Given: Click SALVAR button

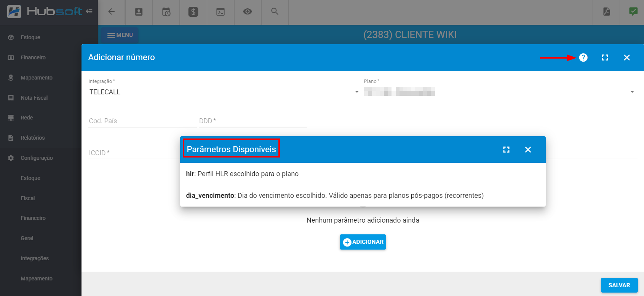Looking at the screenshot, I should coord(619,285).
